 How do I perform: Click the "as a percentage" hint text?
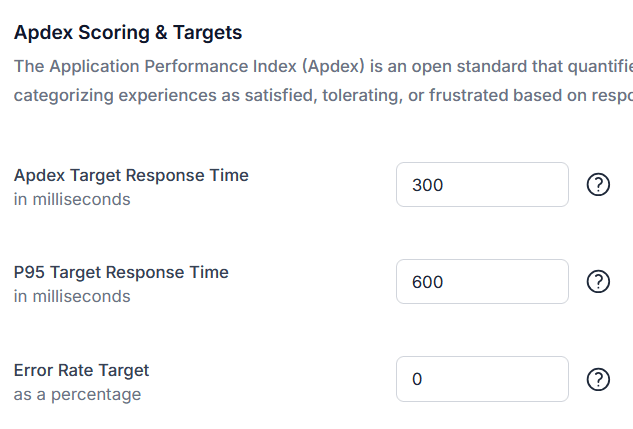click(77, 394)
